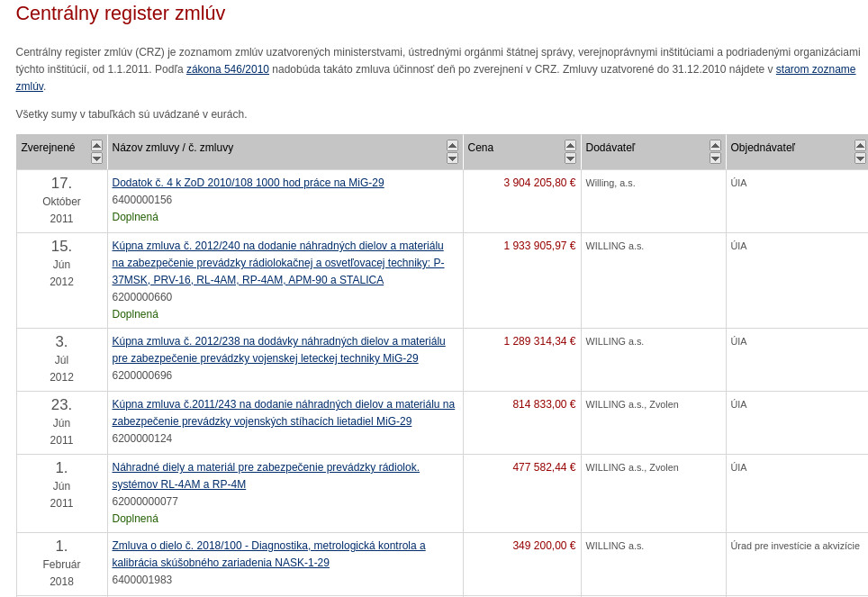
Task: Sort Zverejnené column ascending arrow
Action: click(96, 145)
